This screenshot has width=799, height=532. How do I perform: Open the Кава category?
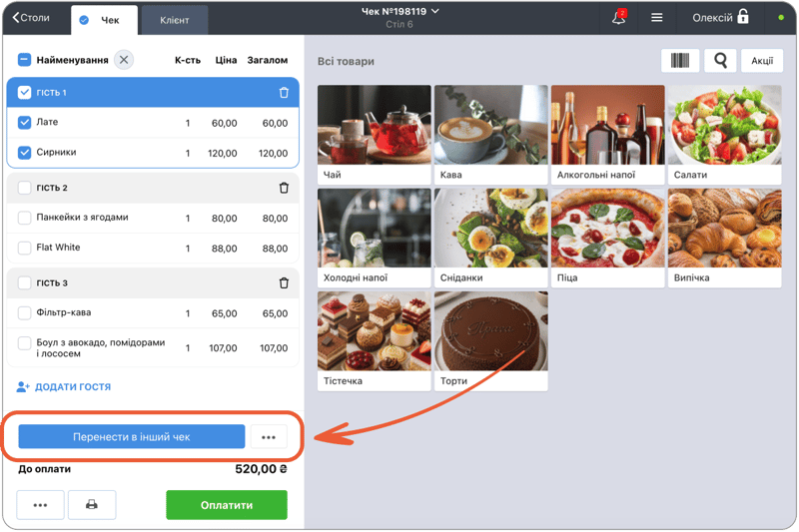tap(491, 135)
